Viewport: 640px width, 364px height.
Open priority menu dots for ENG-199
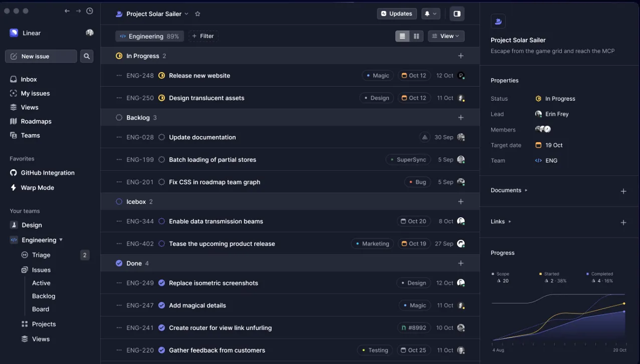(119, 160)
